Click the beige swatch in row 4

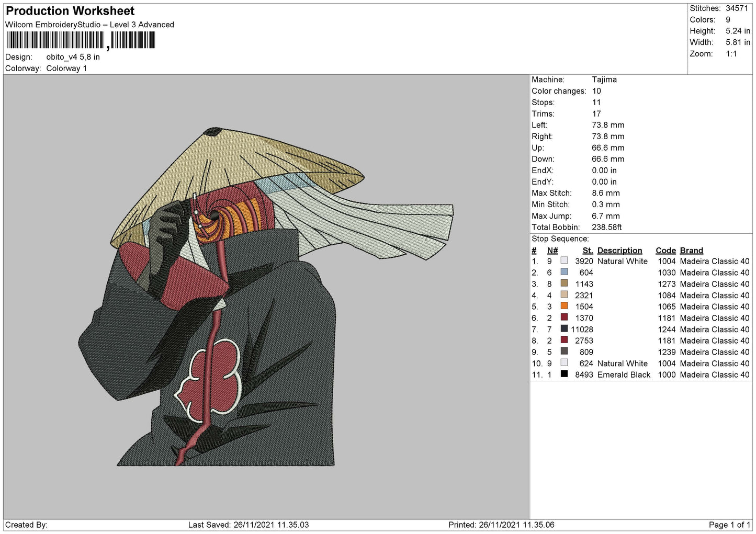point(564,295)
